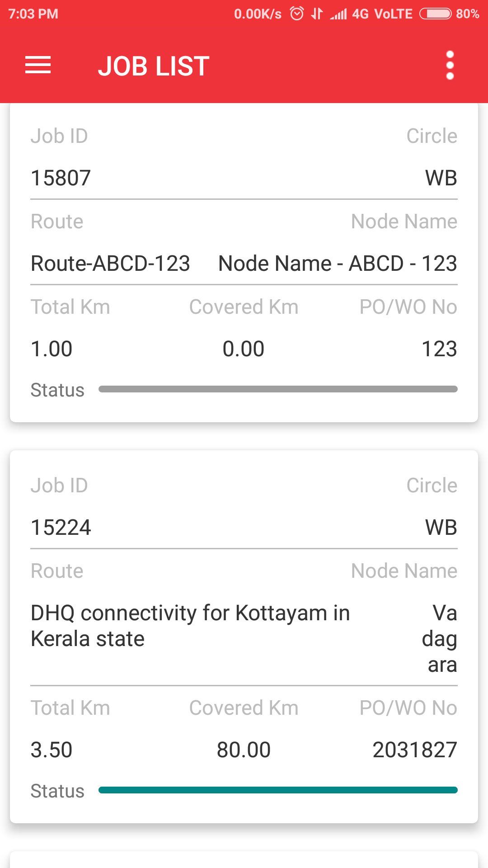Open the three-dot overflow menu
The image size is (488, 868).
(x=450, y=65)
